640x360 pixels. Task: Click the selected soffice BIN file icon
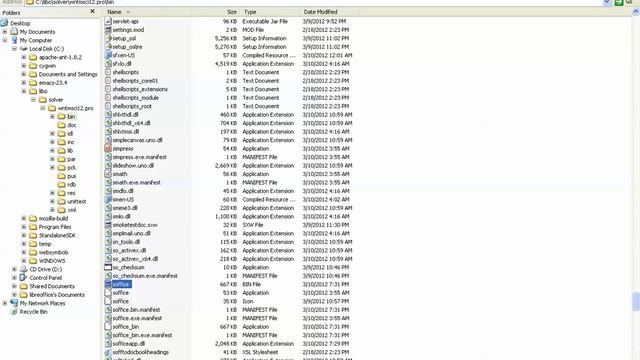click(x=108, y=284)
